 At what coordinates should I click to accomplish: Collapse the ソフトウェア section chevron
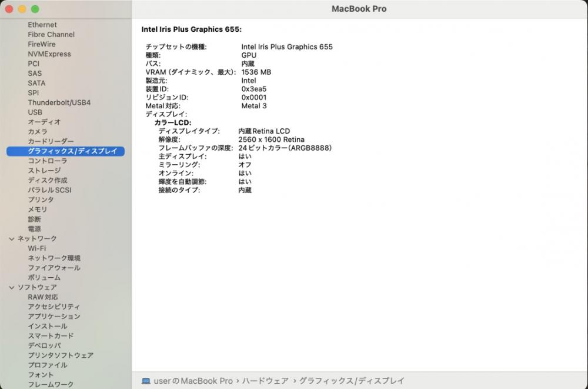12,288
